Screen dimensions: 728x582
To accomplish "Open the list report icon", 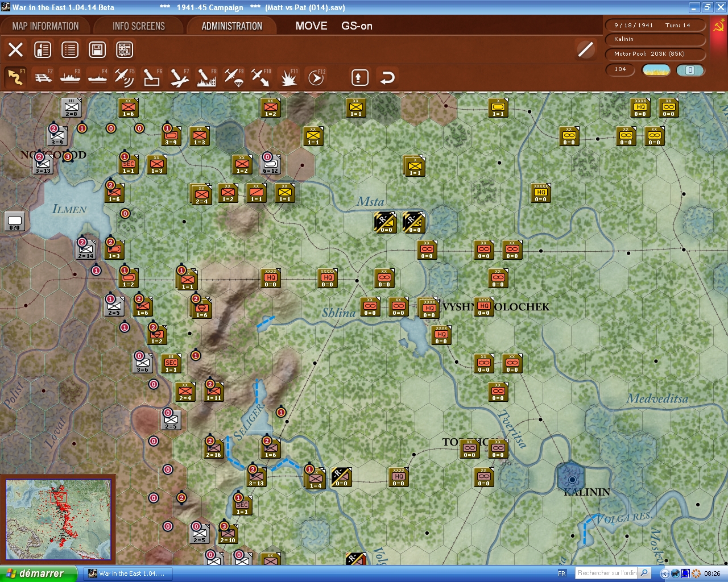I will point(70,49).
